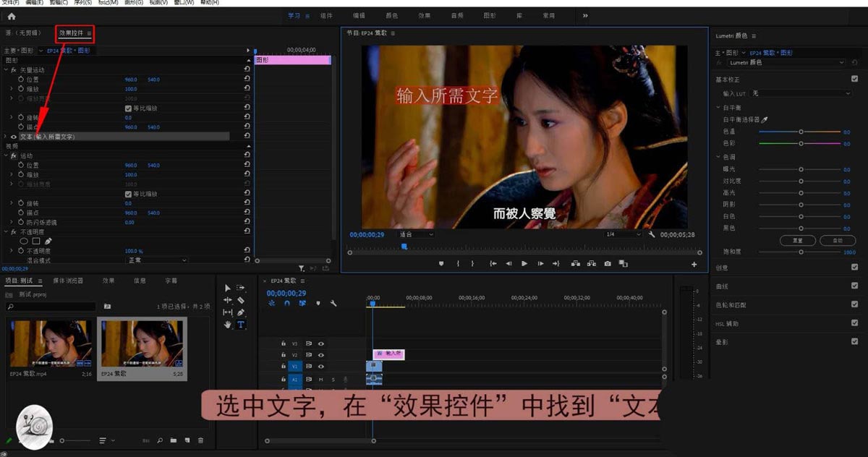Adjust the 色温 slider
Viewport: 868px width, 457px height.
(x=800, y=132)
